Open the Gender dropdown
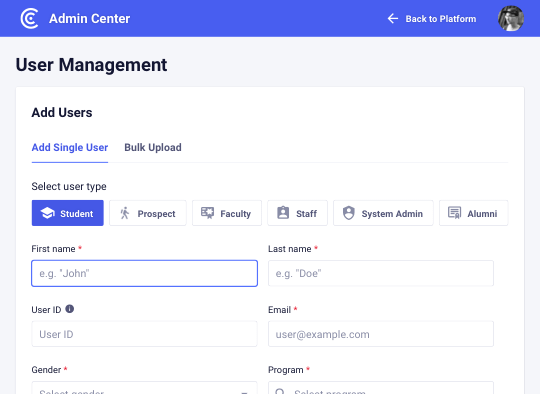This screenshot has height=394, width=540. tap(145, 388)
